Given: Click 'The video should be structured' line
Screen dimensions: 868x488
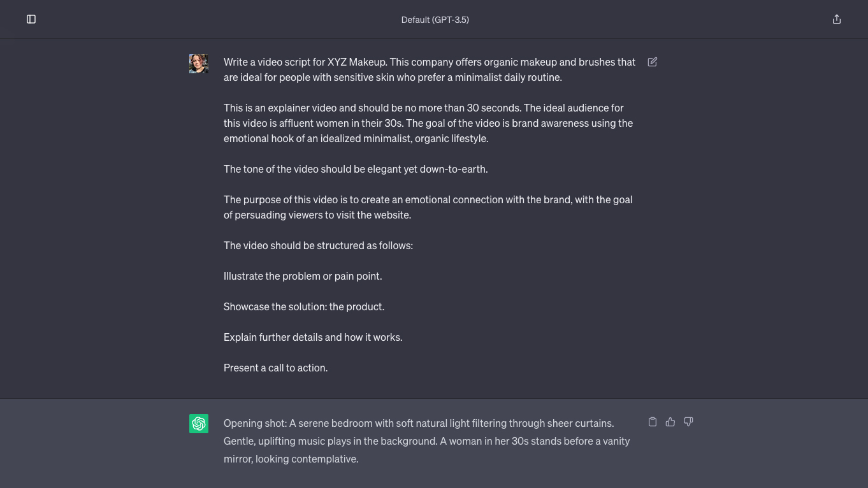Looking at the screenshot, I should [x=318, y=245].
